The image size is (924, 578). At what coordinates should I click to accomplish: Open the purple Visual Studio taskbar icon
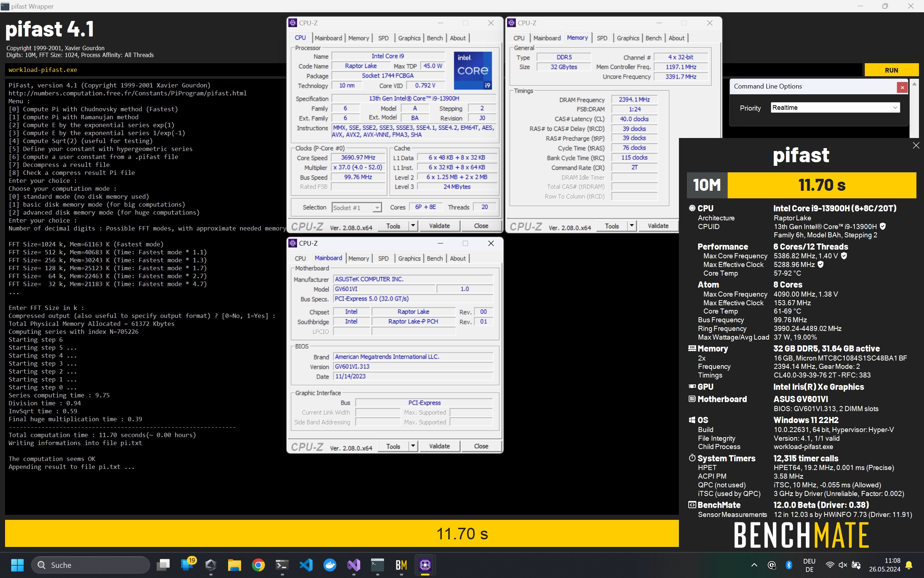(x=354, y=565)
